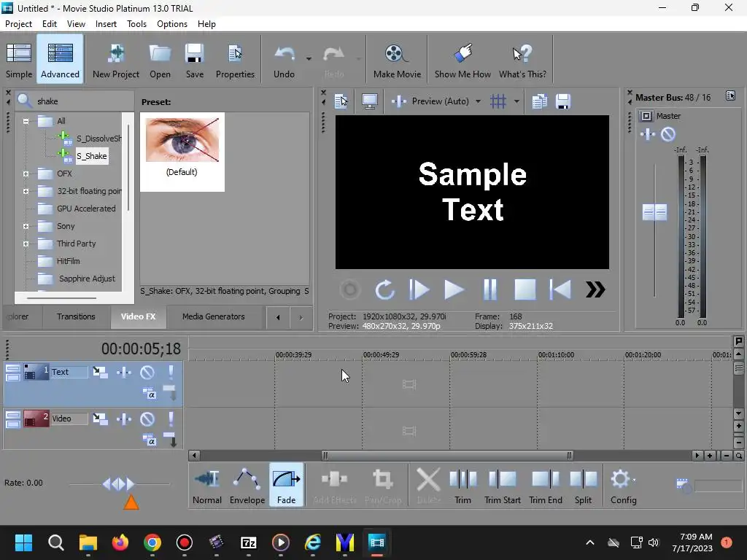Image resolution: width=747 pixels, height=560 pixels.
Task: Click the Open folder icon
Action: (x=160, y=60)
